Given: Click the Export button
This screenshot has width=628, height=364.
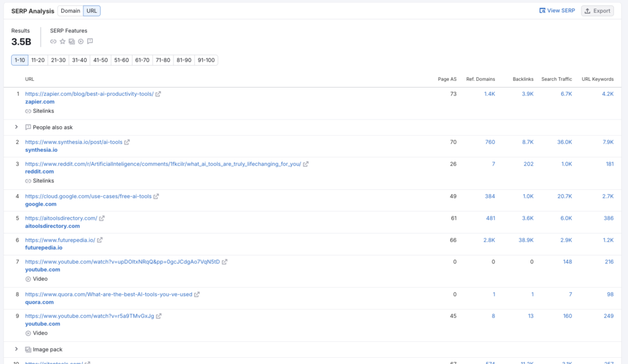Looking at the screenshot, I should tap(597, 11).
